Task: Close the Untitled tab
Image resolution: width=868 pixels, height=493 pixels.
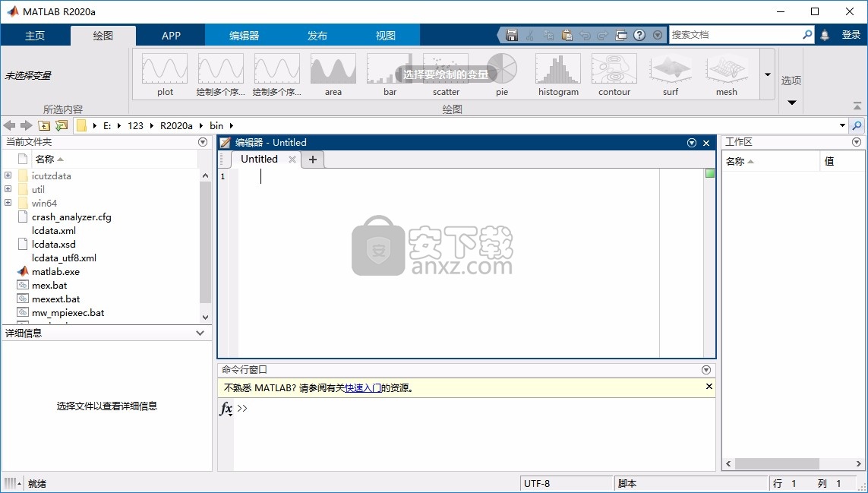Action: point(292,160)
